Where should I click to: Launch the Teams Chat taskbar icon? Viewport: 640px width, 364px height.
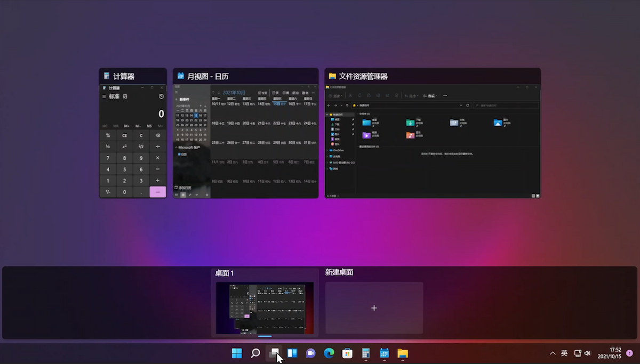311,353
